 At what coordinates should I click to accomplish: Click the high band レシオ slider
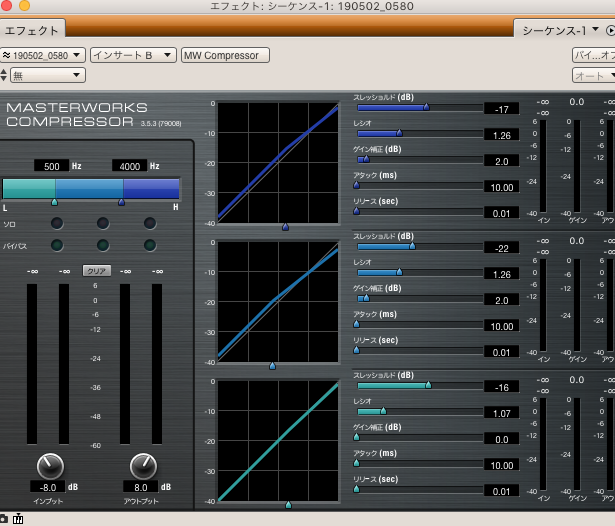pyautogui.click(x=420, y=133)
